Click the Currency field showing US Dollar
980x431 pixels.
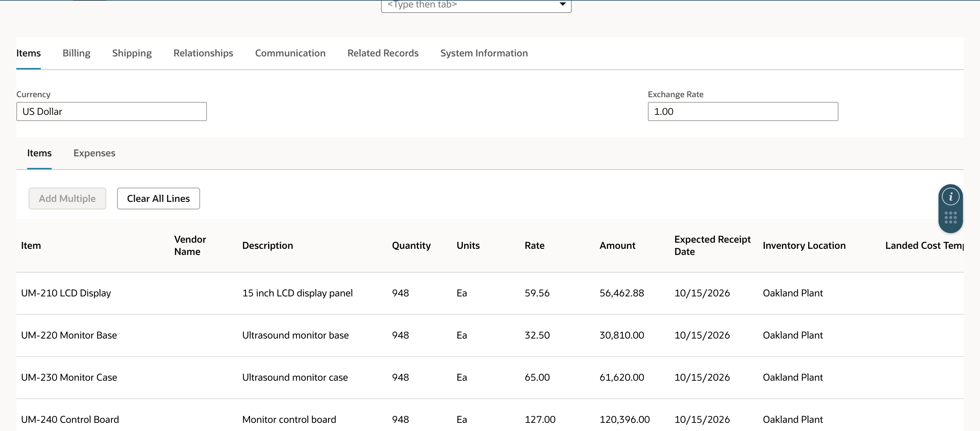112,111
